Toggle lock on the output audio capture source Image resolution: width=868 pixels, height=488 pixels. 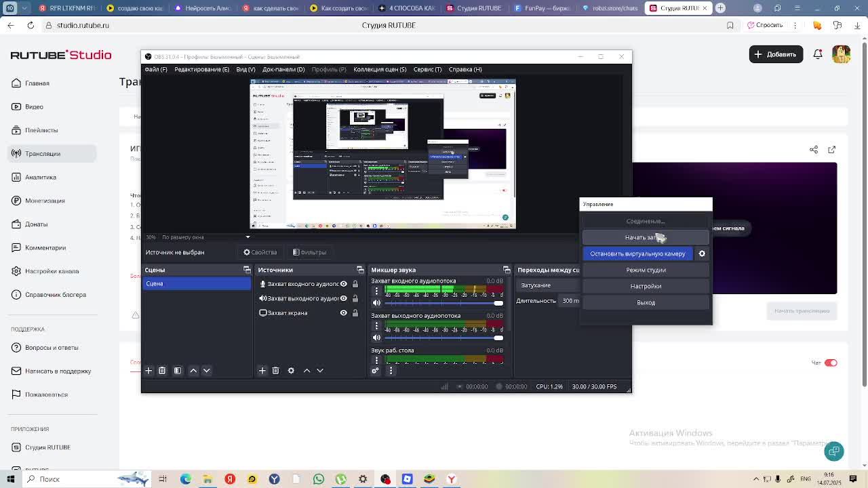coord(355,298)
